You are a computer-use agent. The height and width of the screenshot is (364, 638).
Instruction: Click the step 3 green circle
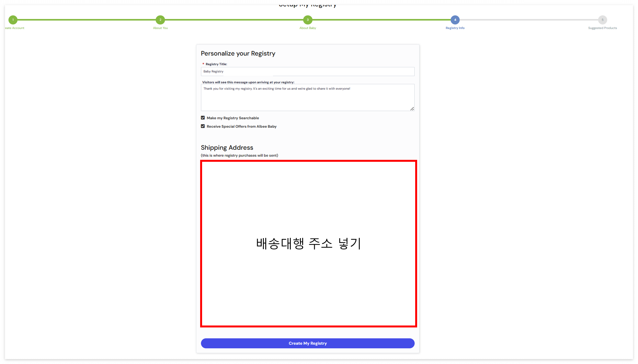point(308,20)
